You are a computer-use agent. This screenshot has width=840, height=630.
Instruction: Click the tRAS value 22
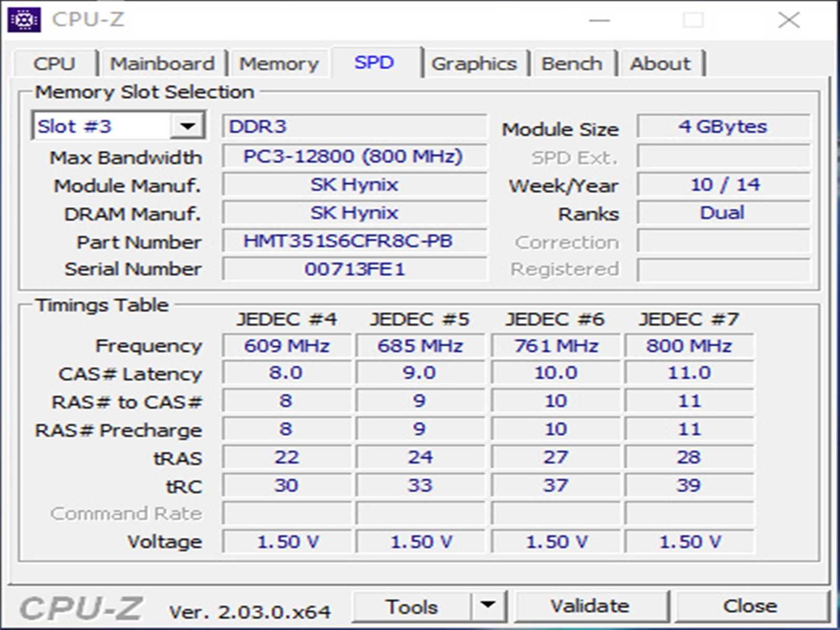click(287, 457)
